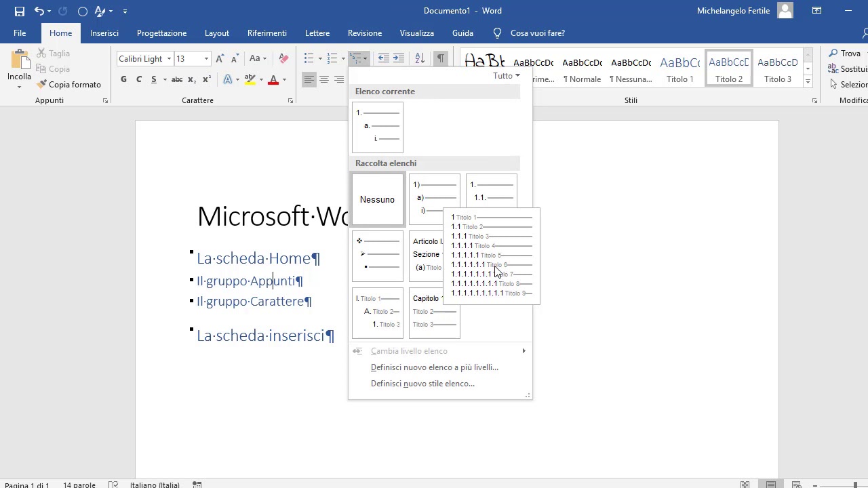
Task: Select the current list 1. a. i. thumbnail
Action: coord(378,127)
